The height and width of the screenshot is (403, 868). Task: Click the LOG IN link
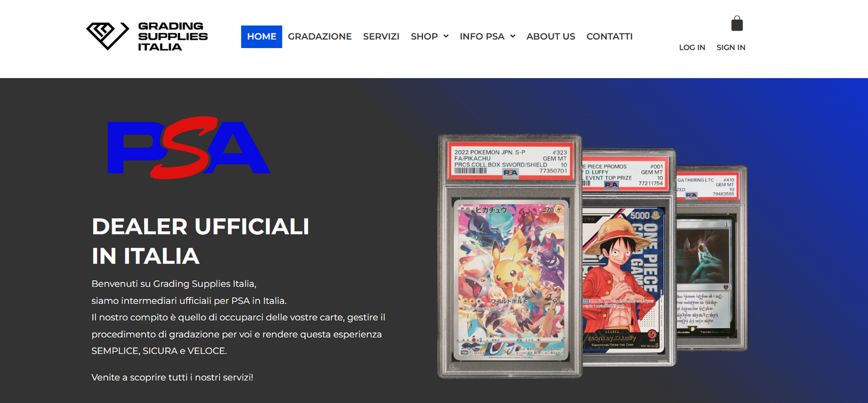click(x=692, y=47)
